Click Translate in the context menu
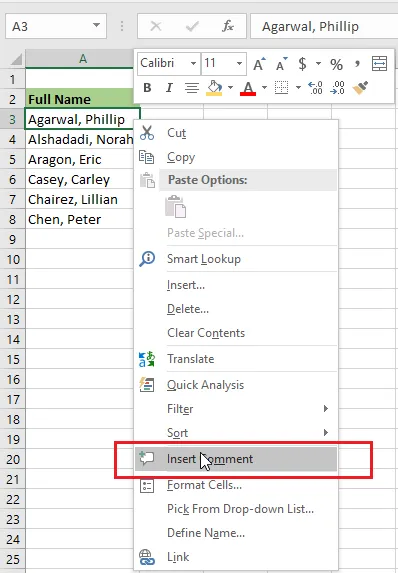The image size is (398, 573). tap(236, 359)
